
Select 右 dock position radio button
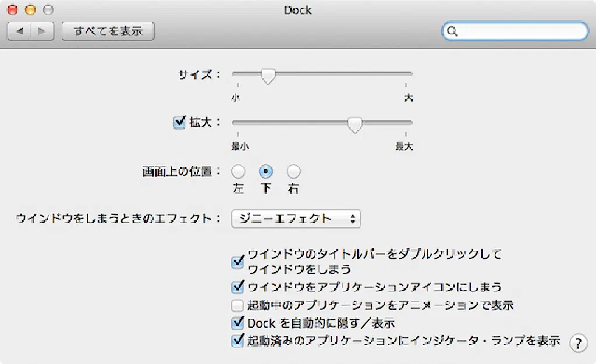pyautogui.click(x=293, y=172)
